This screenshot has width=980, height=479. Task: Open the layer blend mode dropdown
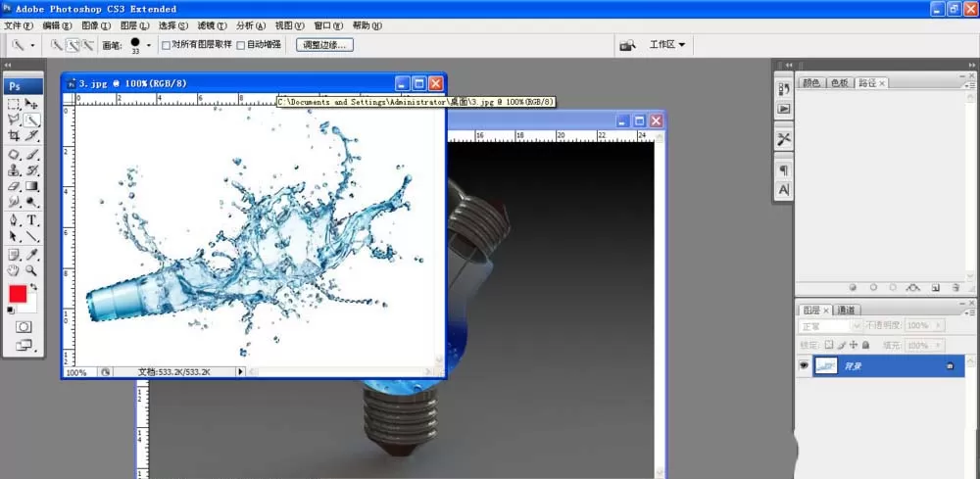[831, 326]
